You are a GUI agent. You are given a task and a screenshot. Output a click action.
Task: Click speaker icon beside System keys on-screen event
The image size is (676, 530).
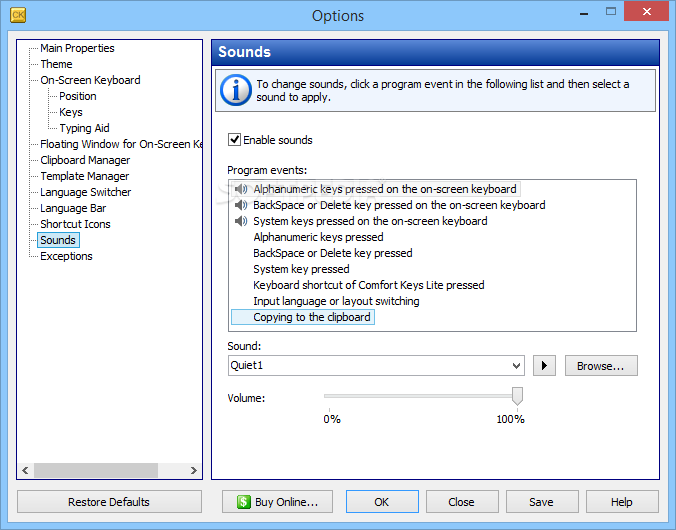point(241,221)
